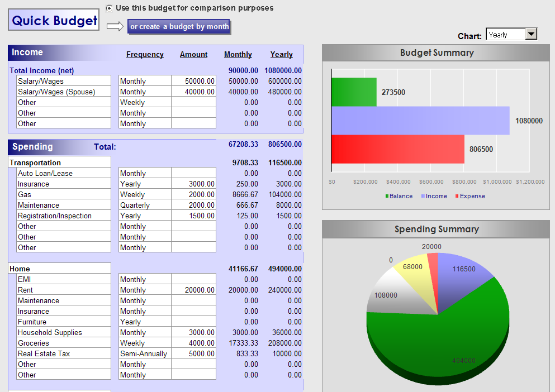555x392 pixels.
Task: Click the Monthly column header
Action: coord(238,54)
